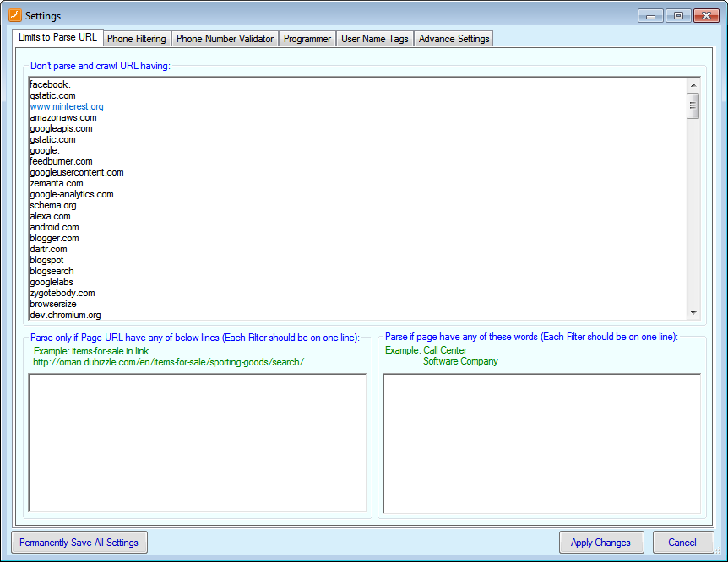The image size is (728, 562).
Task: Click the scroll up arrow in URL list
Action: (693, 84)
